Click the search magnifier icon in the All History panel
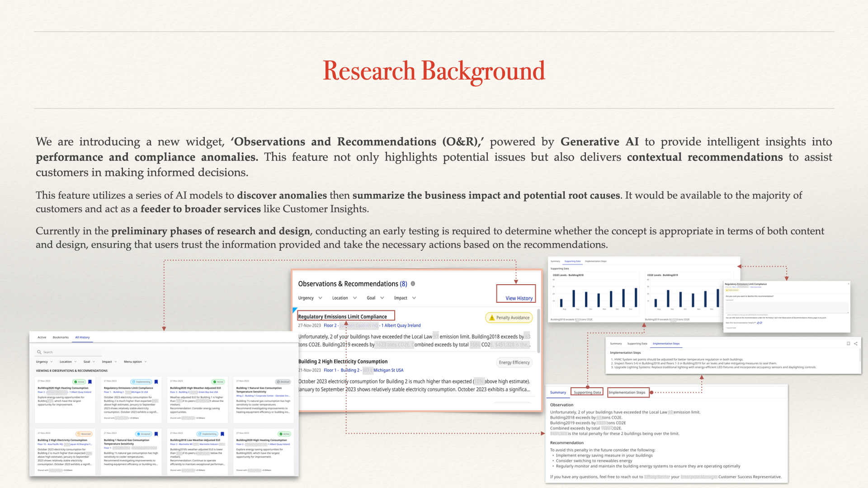This screenshot has width=868, height=488. (39, 352)
